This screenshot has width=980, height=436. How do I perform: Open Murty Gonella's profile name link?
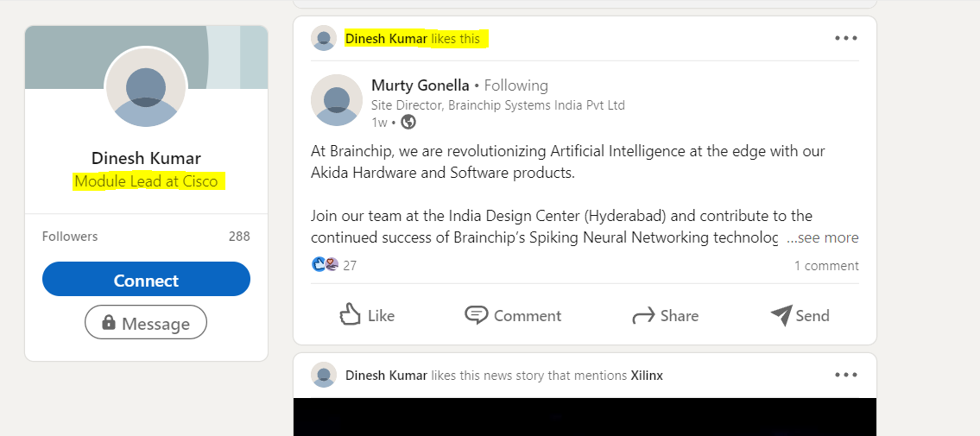coord(420,85)
